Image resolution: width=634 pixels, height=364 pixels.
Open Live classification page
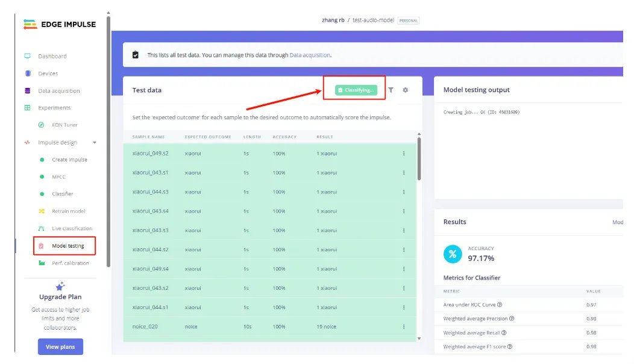tap(72, 228)
